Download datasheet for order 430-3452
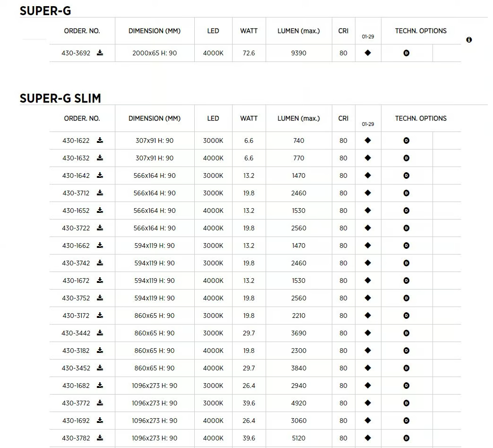Image resolution: width=493 pixels, height=448 pixels. [x=100, y=368]
